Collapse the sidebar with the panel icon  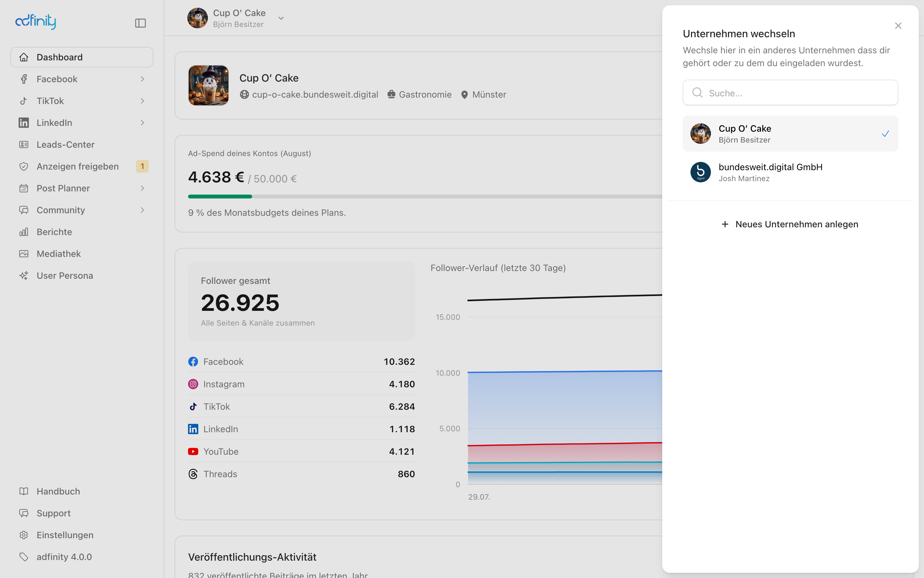(141, 23)
